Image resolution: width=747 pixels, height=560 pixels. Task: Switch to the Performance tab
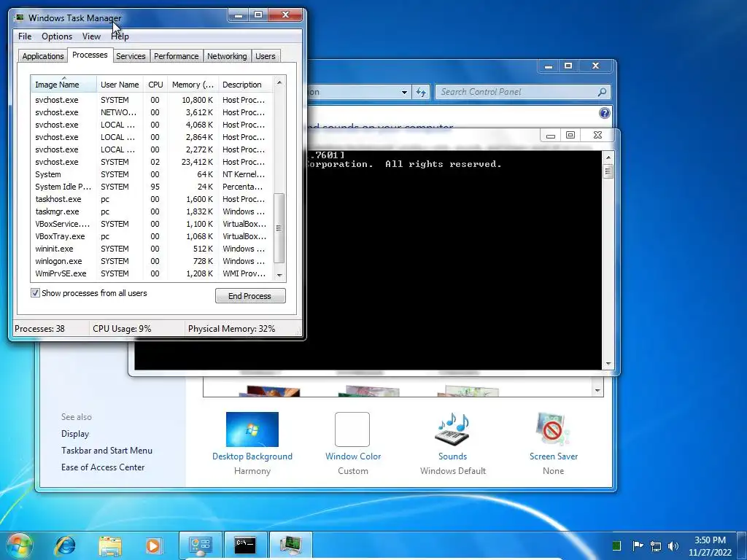click(176, 56)
